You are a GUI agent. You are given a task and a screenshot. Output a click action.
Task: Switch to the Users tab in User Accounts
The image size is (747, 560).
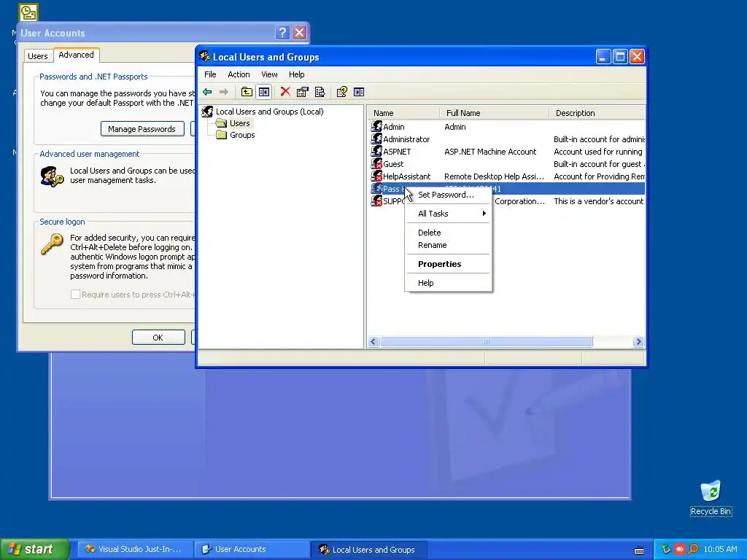tap(38, 56)
